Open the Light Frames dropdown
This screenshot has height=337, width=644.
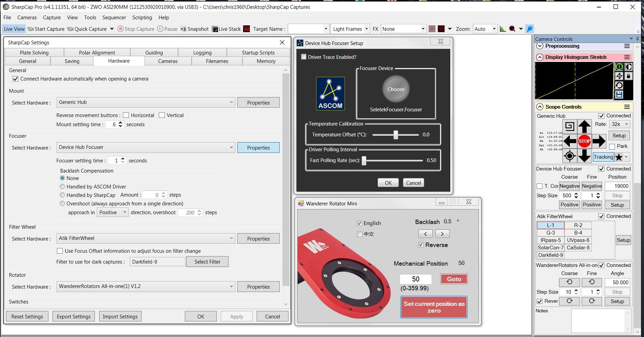click(350, 29)
